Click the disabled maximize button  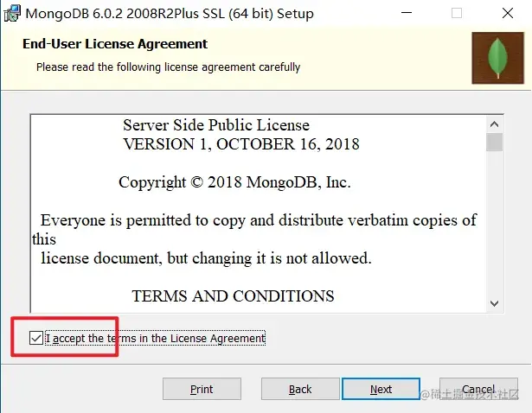457,13
